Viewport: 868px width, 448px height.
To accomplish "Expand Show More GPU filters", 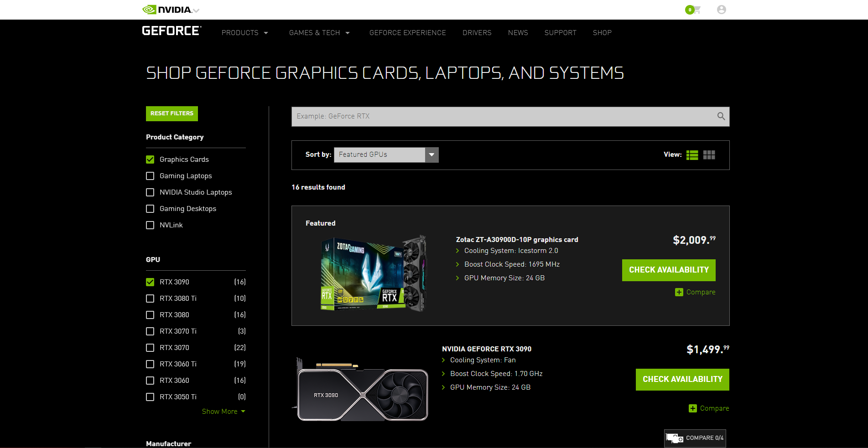I will (x=223, y=412).
